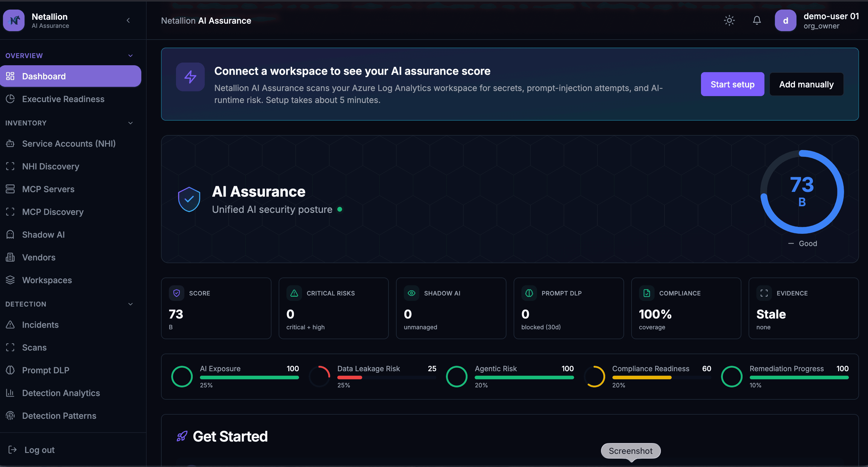The width and height of the screenshot is (868, 467).
Task: Click the Service Accounts robot icon
Action: [x=10, y=143]
